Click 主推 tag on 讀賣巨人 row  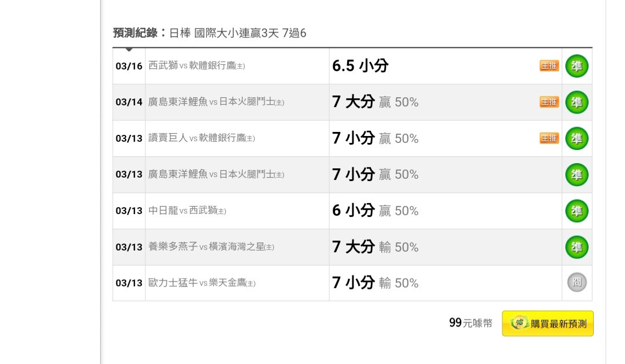coord(549,138)
